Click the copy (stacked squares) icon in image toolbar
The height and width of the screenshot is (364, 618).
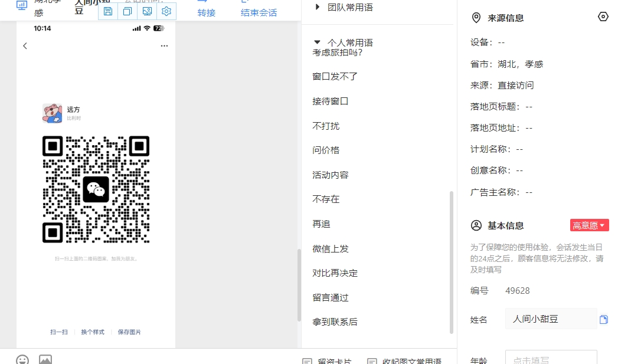pyautogui.click(x=127, y=11)
